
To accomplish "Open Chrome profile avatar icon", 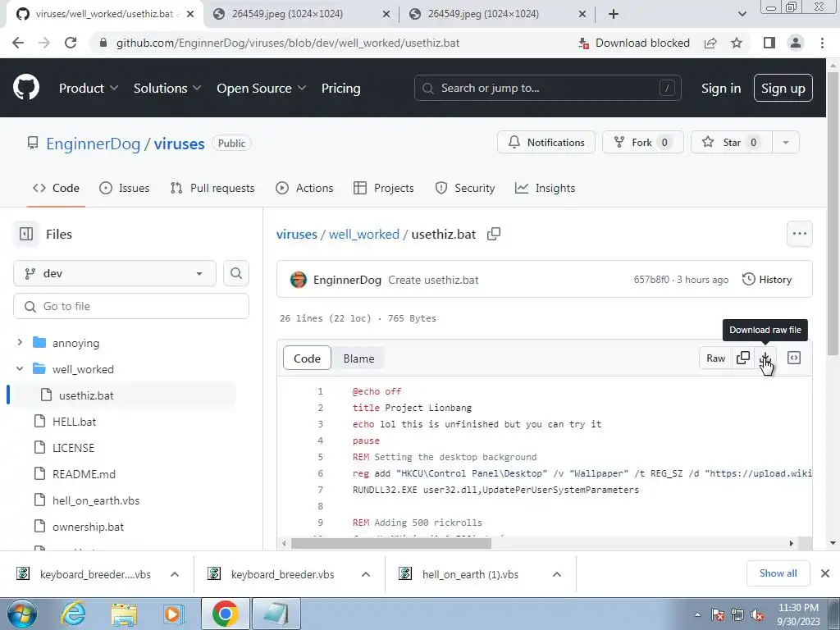I will [796, 43].
